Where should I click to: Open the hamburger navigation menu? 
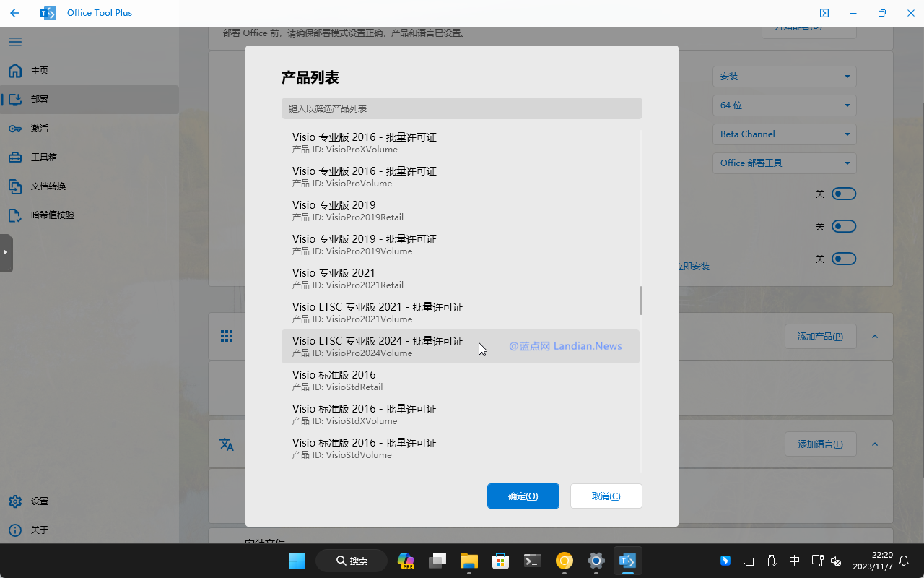[15, 42]
